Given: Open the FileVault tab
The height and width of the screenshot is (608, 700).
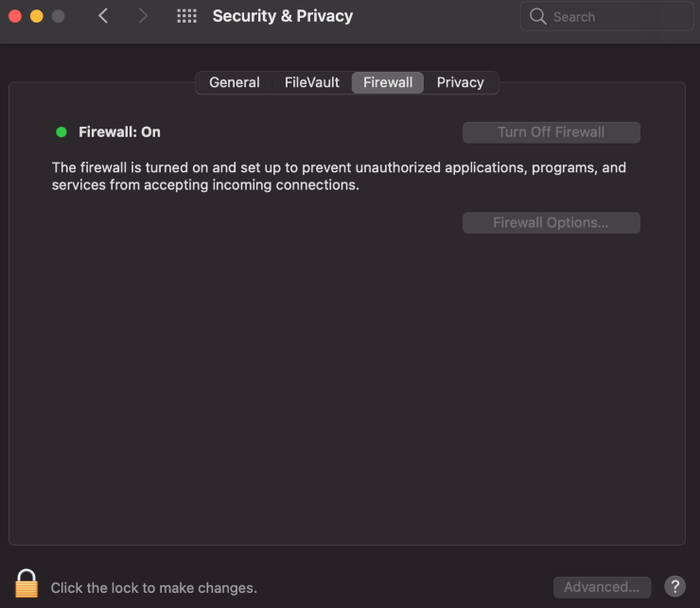Looking at the screenshot, I should point(312,82).
